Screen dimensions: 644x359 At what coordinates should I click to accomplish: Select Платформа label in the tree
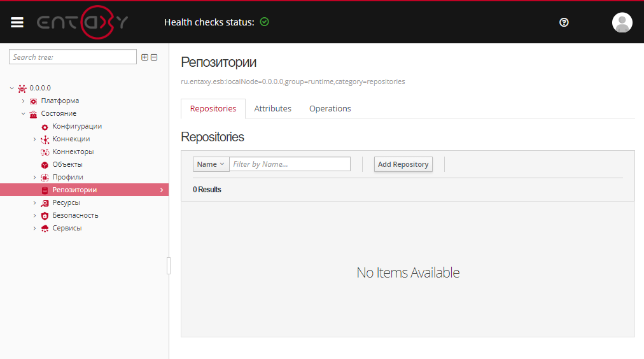click(x=60, y=101)
